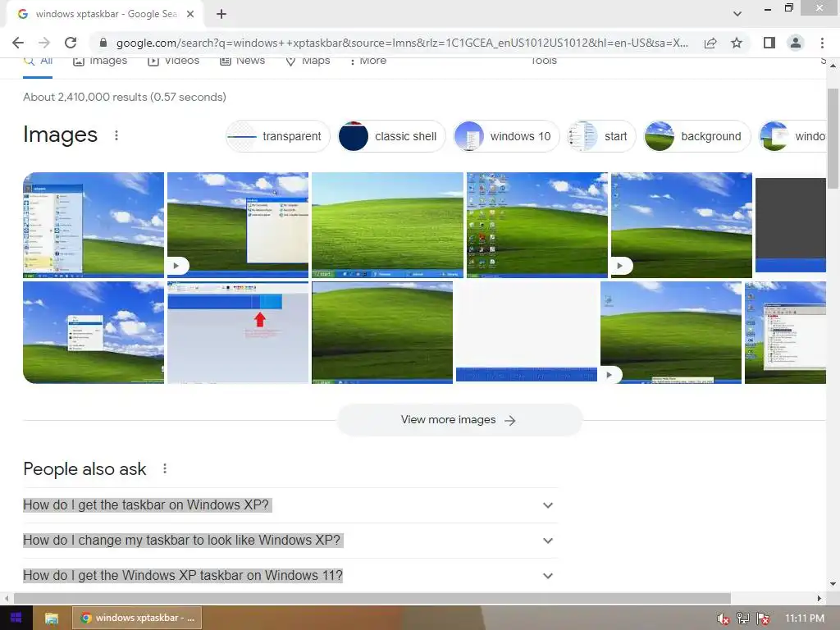This screenshot has height=630, width=840.
Task: Switch to the News search tab
Action: tap(242, 61)
